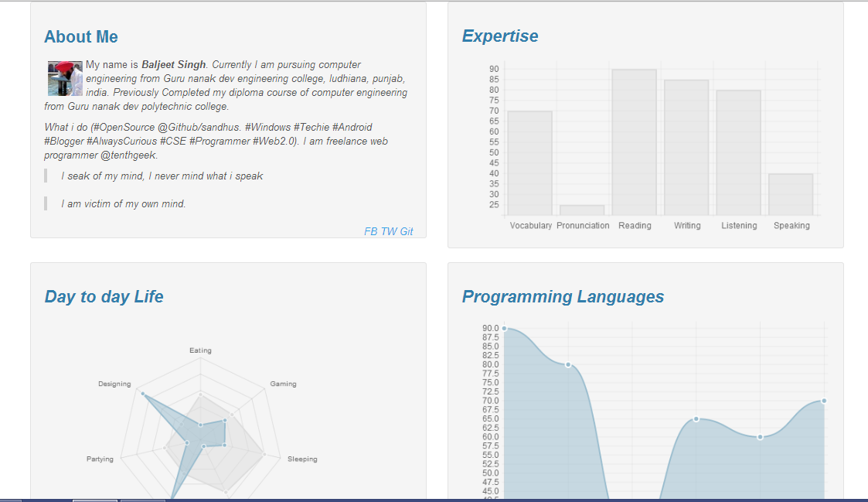Screen dimensions: 868x502
Task: Click the Writing axis label
Action: (687, 226)
